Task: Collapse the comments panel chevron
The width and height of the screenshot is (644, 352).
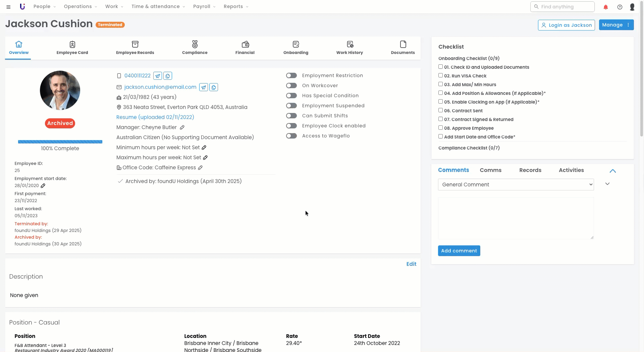Action: [x=612, y=171]
